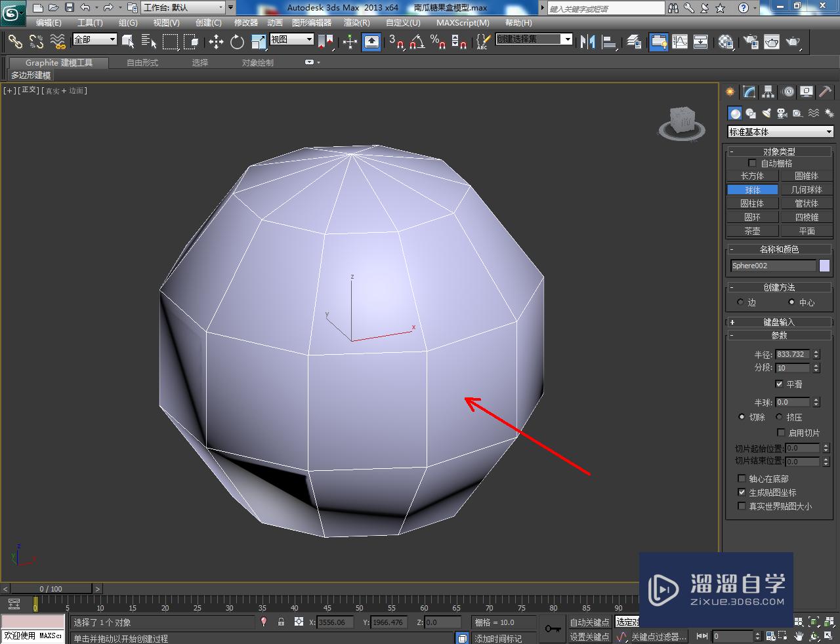Activate Select and Move tool
The image size is (840, 644).
click(x=216, y=42)
